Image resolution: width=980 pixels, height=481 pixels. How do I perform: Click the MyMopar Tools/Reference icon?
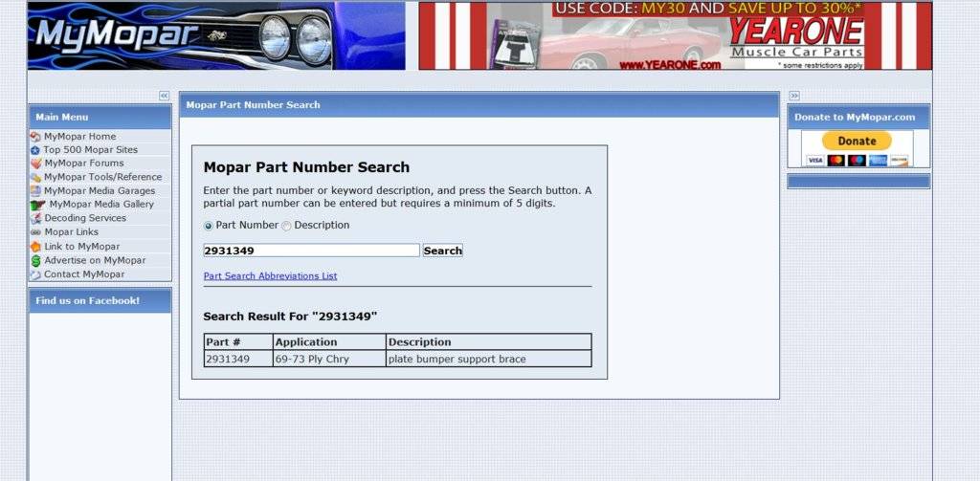click(x=35, y=177)
